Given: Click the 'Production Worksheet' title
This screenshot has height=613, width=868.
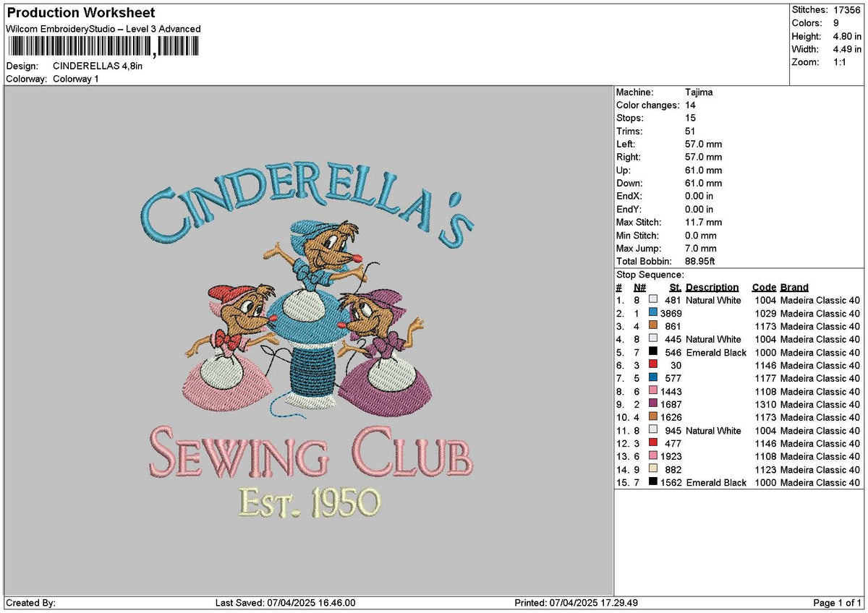Looking at the screenshot, I should pyautogui.click(x=80, y=13).
